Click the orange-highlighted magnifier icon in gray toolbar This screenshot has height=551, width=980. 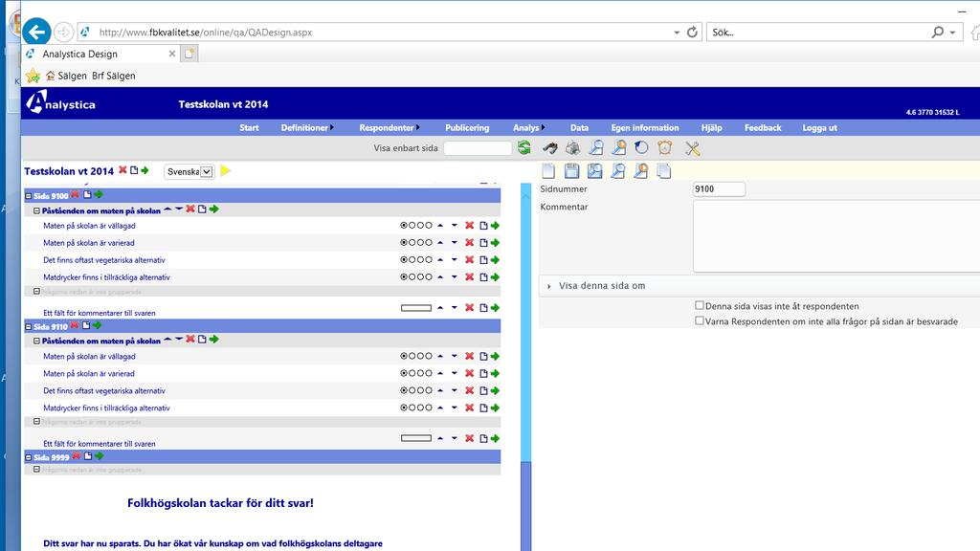[619, 148]
